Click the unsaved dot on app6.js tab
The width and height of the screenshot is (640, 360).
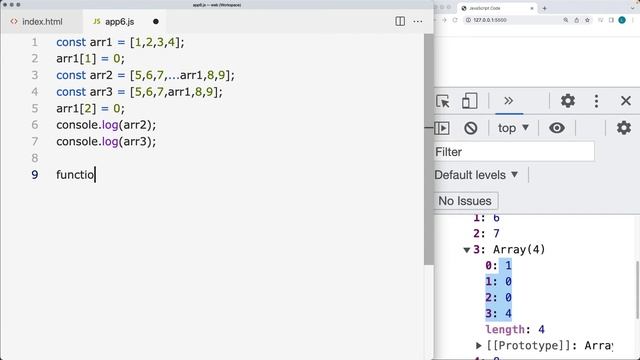(156, 22)
